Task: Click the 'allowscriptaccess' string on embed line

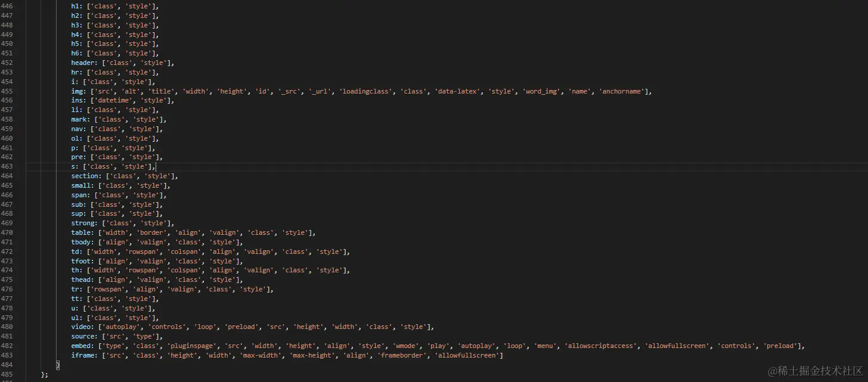Action: tap(600, 346)
